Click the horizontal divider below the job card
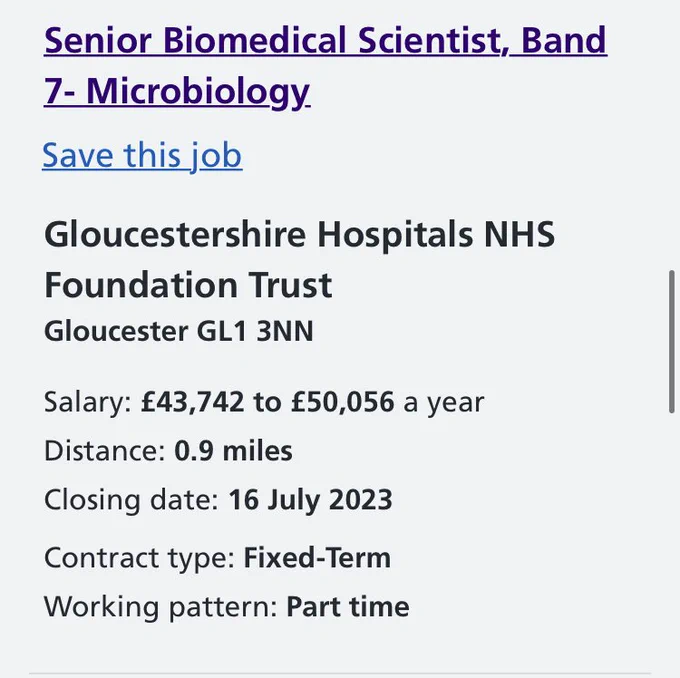This screenshot has height=678, width=680. [340, 674]
